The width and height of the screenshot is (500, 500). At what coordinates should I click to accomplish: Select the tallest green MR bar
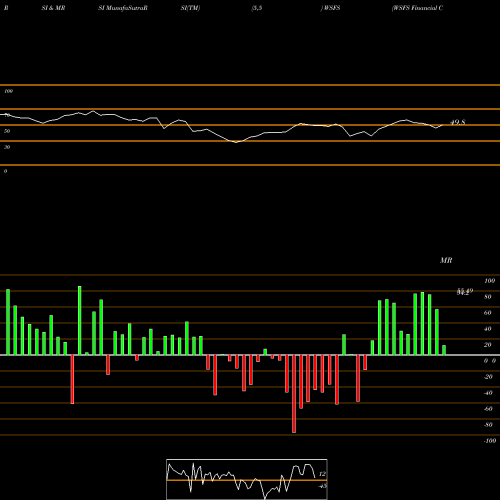click(x=80, y=320)
